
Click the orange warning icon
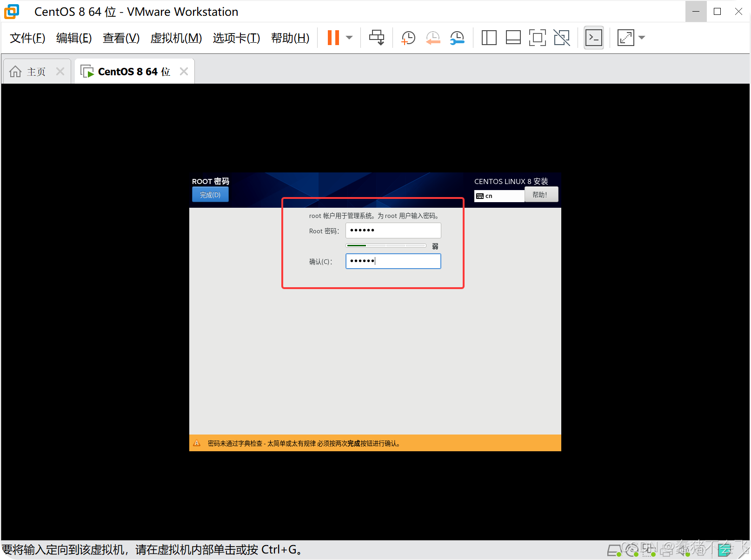[x=197, y=443]
